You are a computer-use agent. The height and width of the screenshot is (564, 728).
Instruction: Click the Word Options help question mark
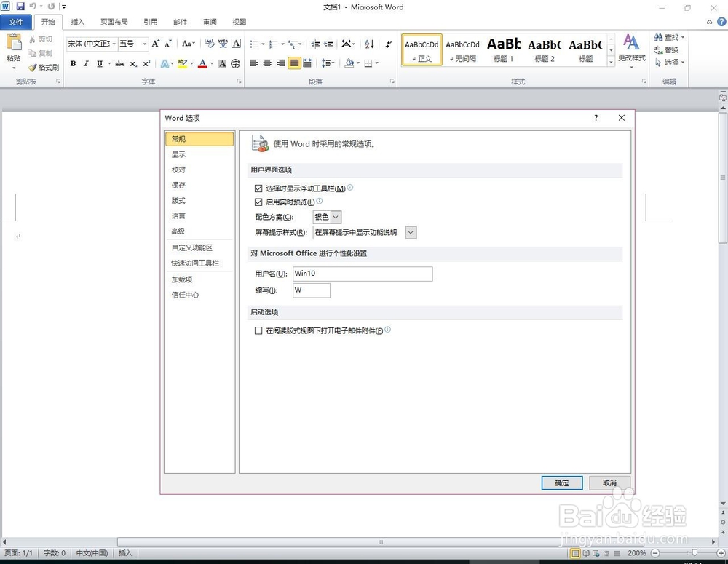(596, 118)
